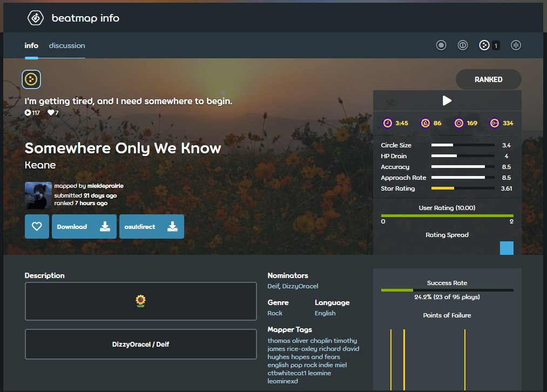This screenshot has height=392, width=547.
Task: Click the 'thomas' mapper tag
Action: [x=279, y=340]
